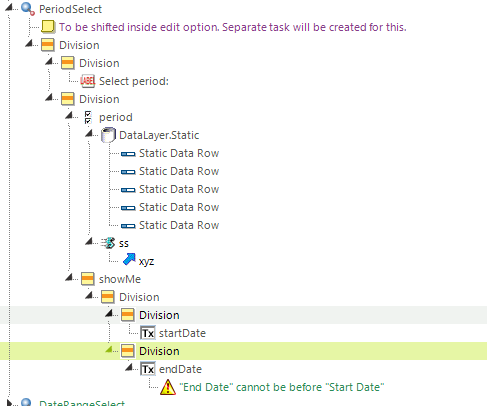Expand the DateRangeSelect node at bottom
This screenshot has width=487, height=406.
[9, 403]
